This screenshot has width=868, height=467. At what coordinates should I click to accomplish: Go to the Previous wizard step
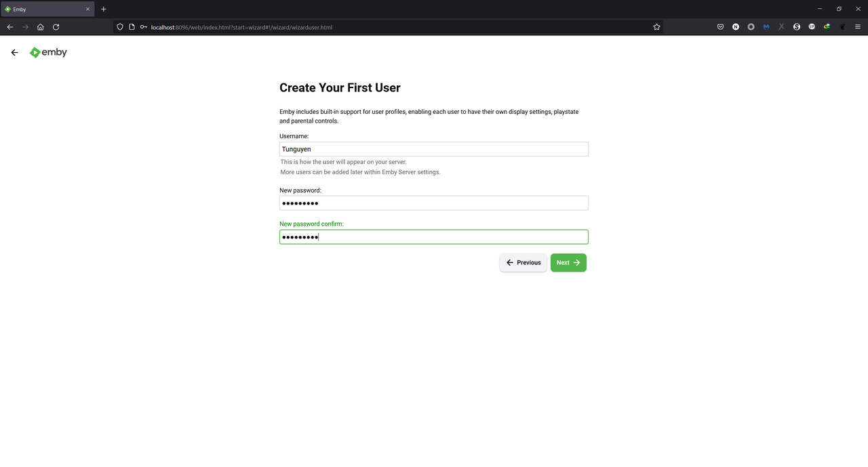click(524, 263)
